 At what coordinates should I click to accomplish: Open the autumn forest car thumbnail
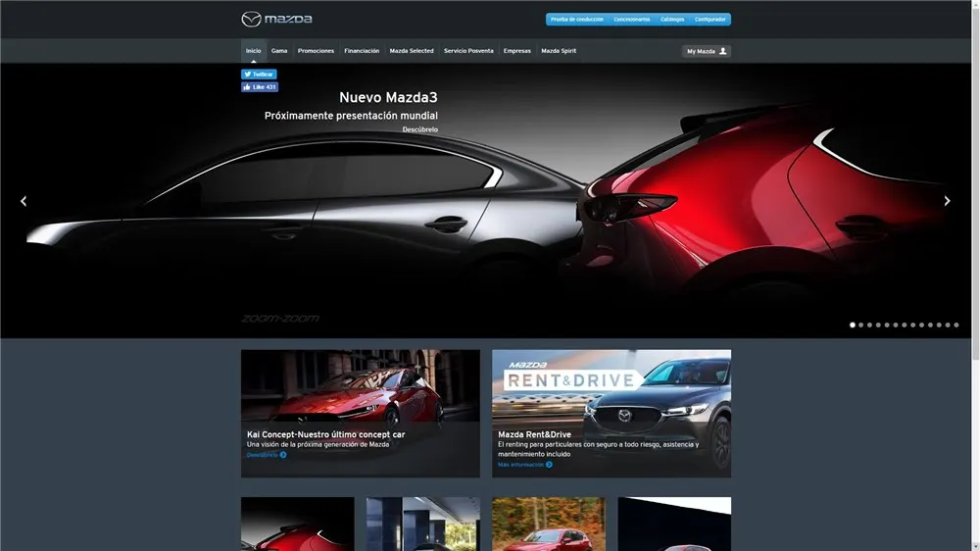(x=549, y=525)
